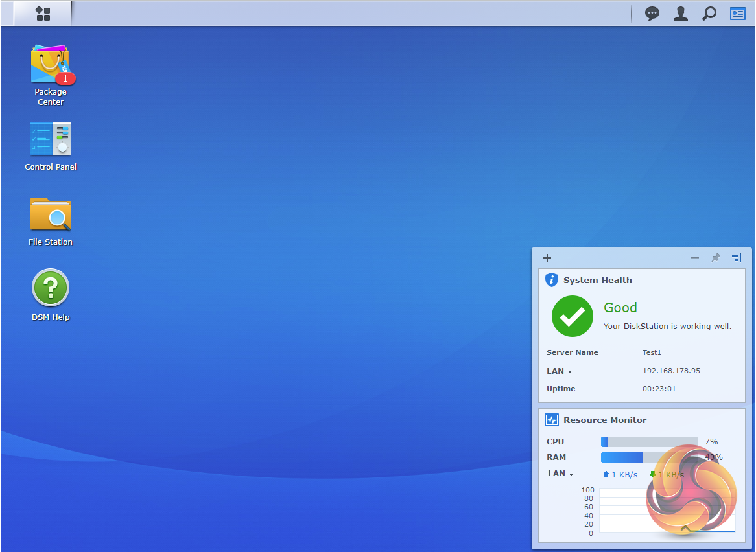The height and width of the screenshot is (552, 756).
Task: Click the Uptime label
Action: [x=561, y=389]
